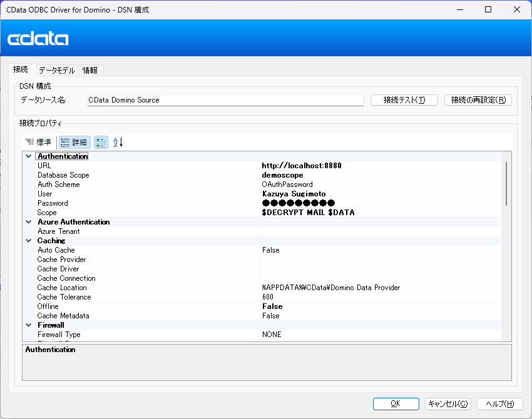Select the Password property name
This screenshot has height=419, width=532.
coord(53,203)
